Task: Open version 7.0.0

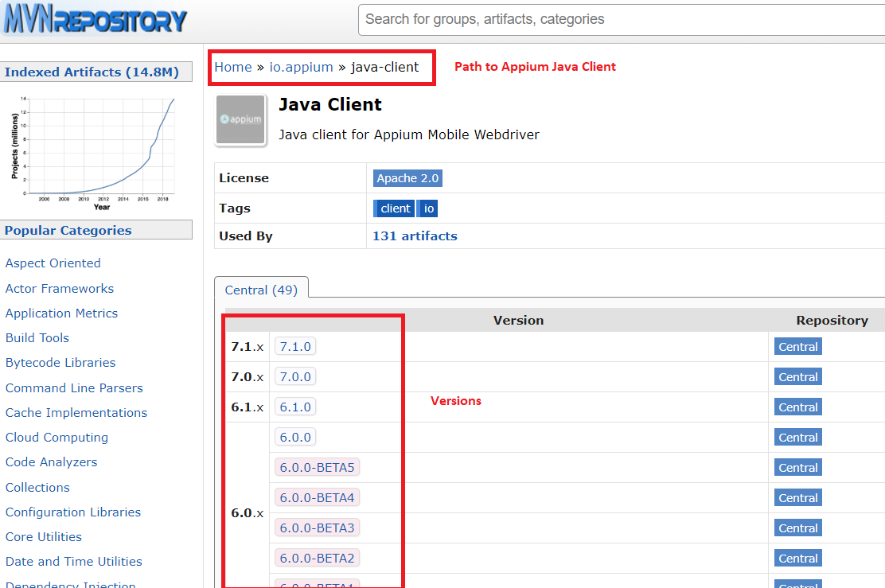Action: click(x=295, y=377)
